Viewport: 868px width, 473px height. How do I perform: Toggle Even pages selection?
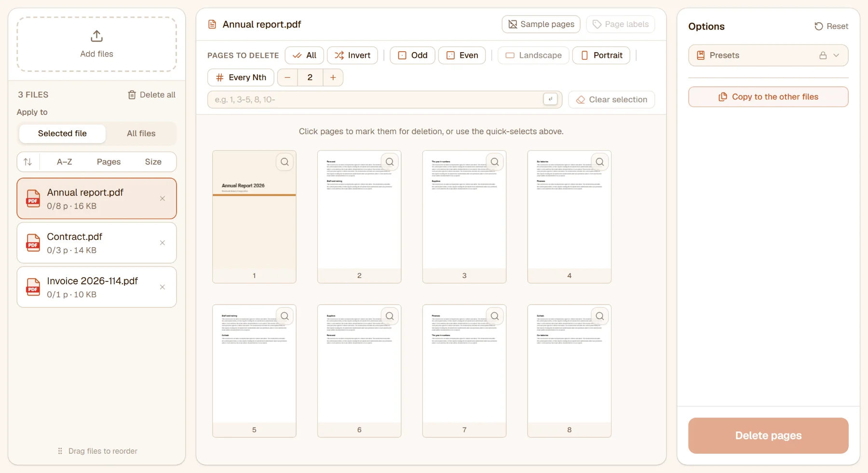[x=462, y=56]
